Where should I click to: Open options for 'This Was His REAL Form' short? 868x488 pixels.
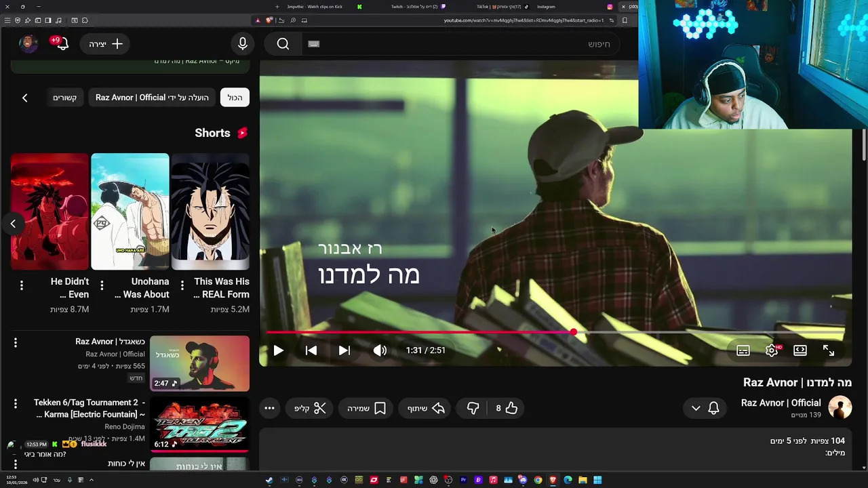click(x=182, y=286)
